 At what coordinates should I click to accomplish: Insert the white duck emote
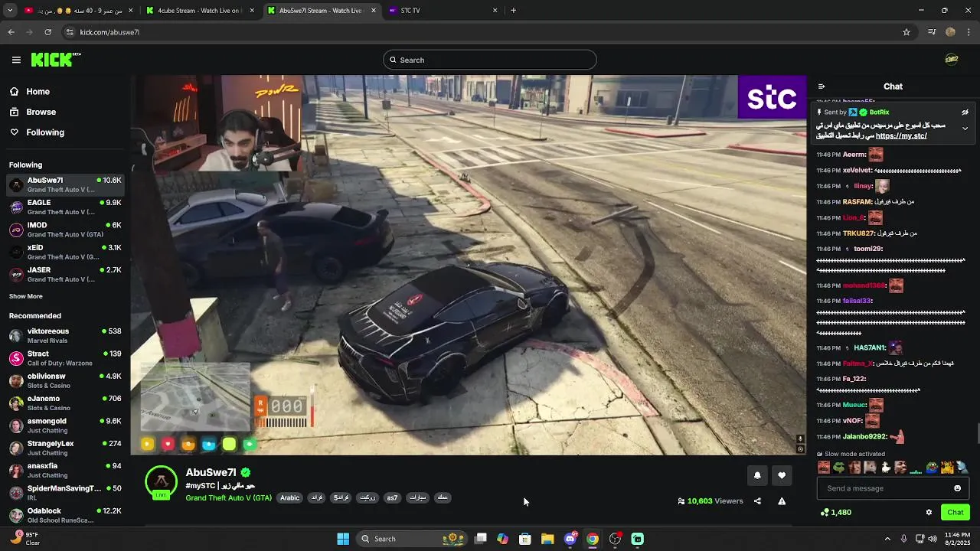[885, 468]
